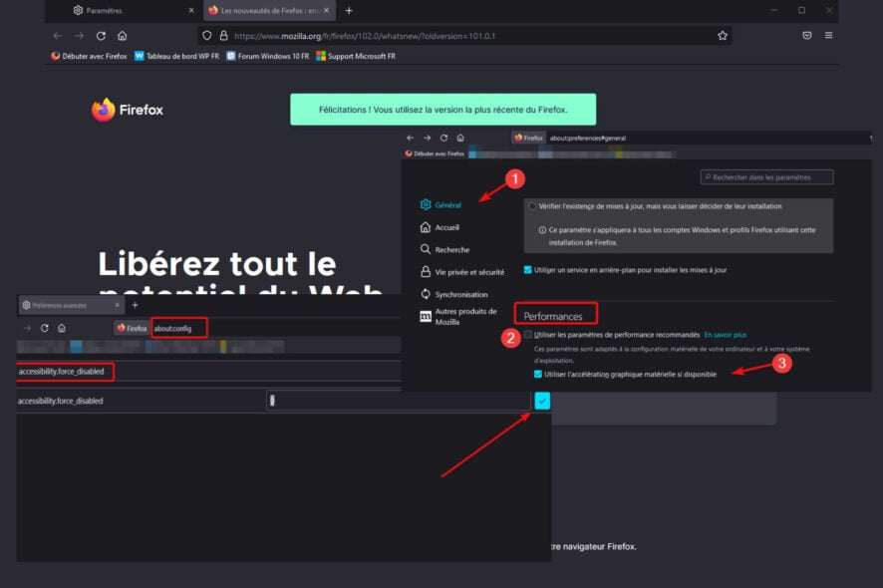The image size is (883, 588).
Task: Click home icon in preferences window
Action: (x=460, y=138)
